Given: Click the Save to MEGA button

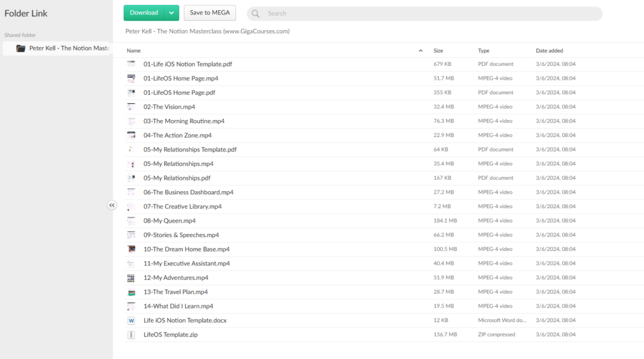Looking at the screenshot, I should [x=209, y=13].
